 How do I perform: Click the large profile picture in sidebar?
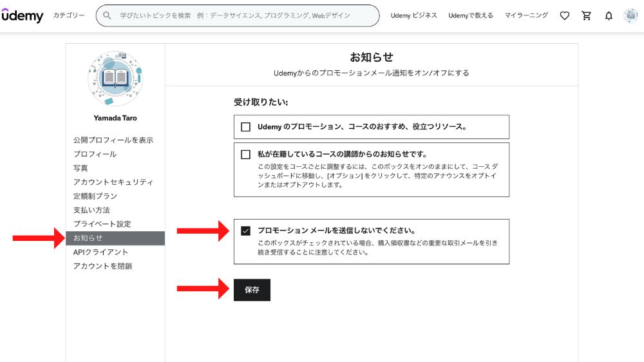[x=115, y=78]
